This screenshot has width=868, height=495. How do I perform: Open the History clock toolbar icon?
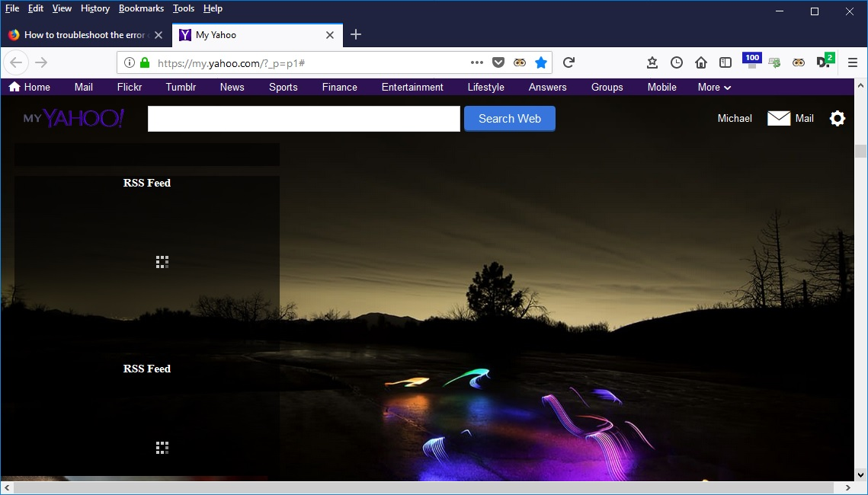point(677,62)
